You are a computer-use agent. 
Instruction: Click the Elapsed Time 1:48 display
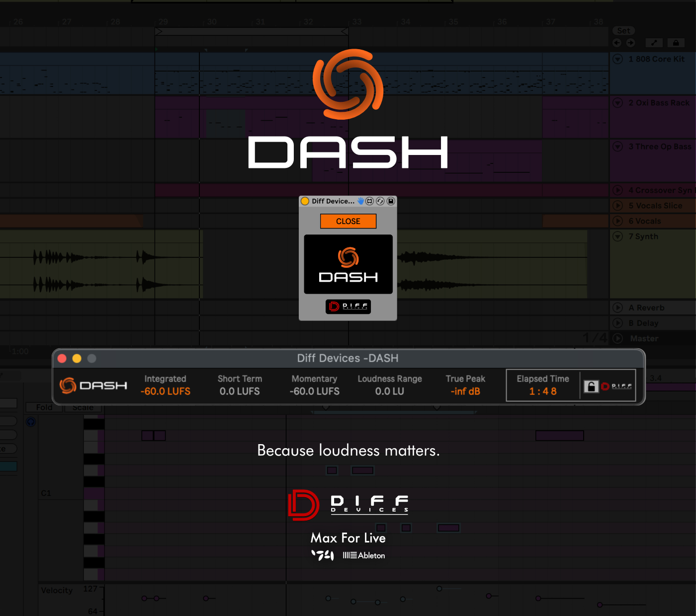[543, 391]
